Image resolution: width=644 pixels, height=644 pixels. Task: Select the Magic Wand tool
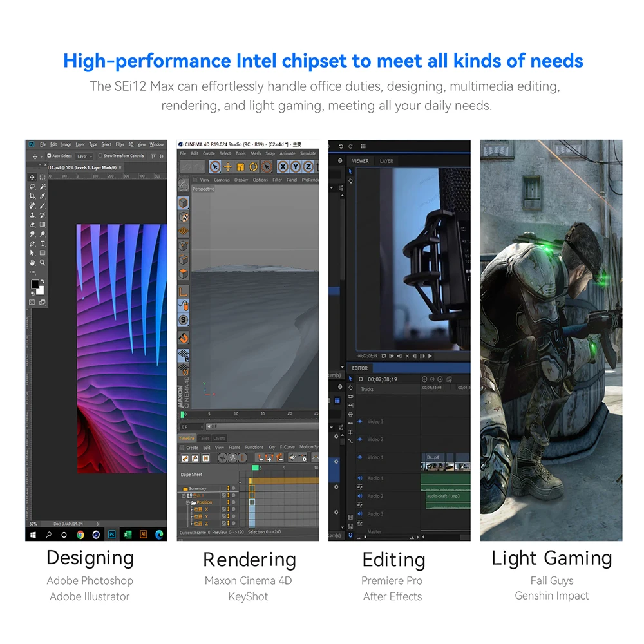43,187
